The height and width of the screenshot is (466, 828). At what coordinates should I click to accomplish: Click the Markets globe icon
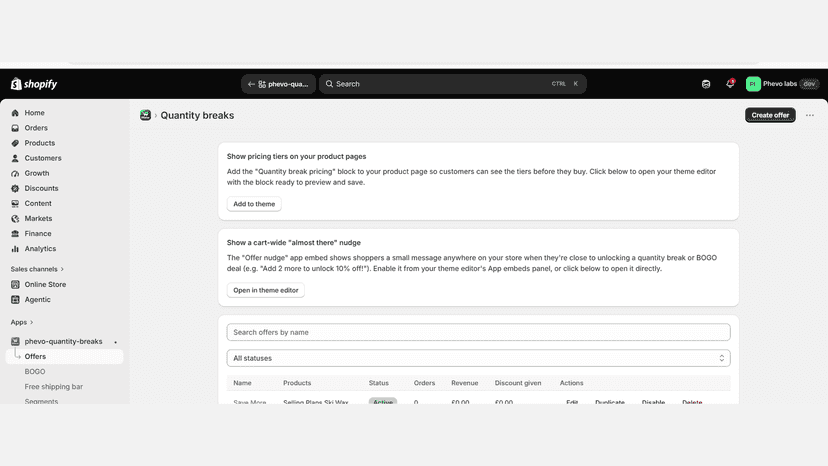pos(15,218)
